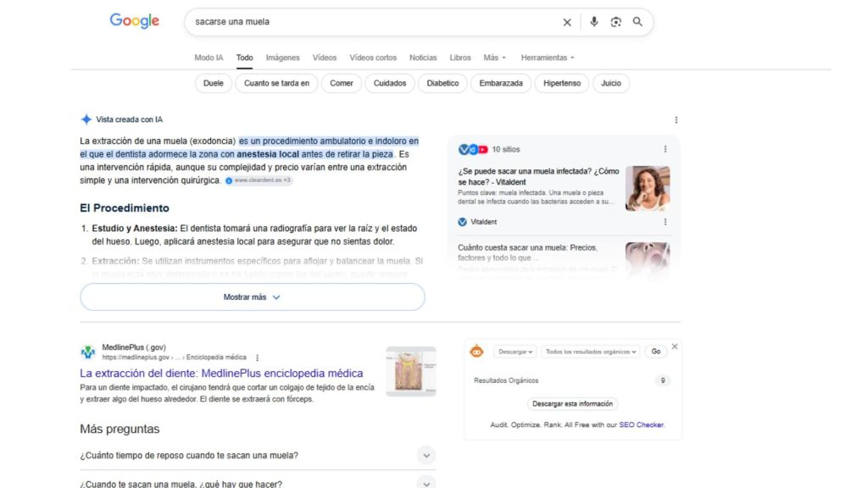Open the Libros tab
Screen dimensions: 868x488
click(460, 58)
